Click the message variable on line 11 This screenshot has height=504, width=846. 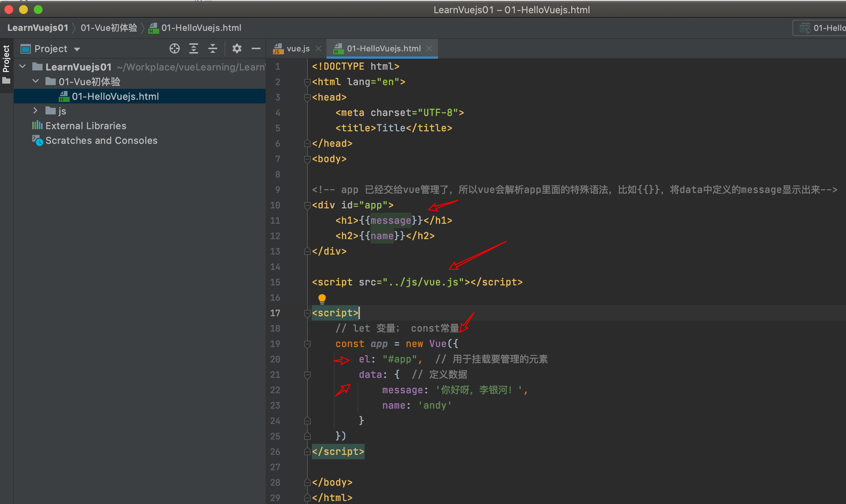(x=391, y=220)
